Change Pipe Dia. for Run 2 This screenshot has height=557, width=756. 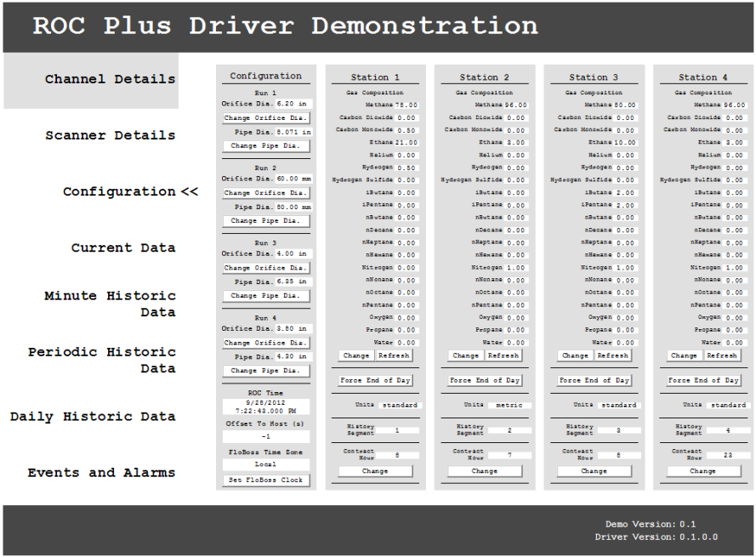point(265,221)
